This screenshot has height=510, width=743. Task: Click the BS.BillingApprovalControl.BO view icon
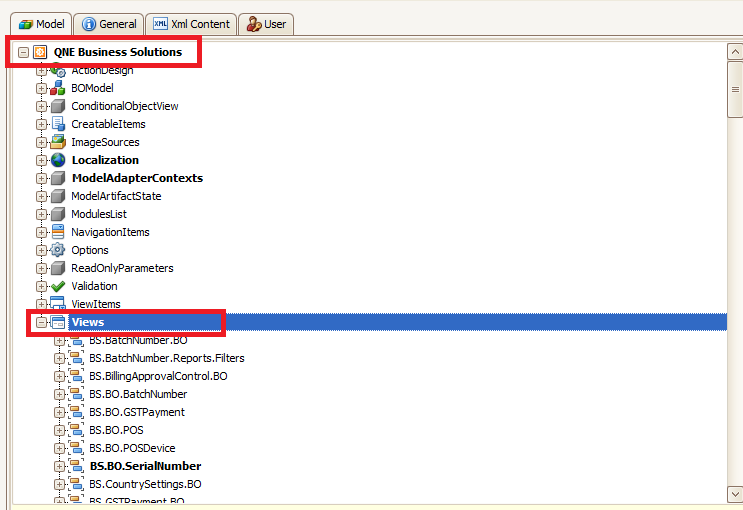pyautogui.click(x=76, y=376)
